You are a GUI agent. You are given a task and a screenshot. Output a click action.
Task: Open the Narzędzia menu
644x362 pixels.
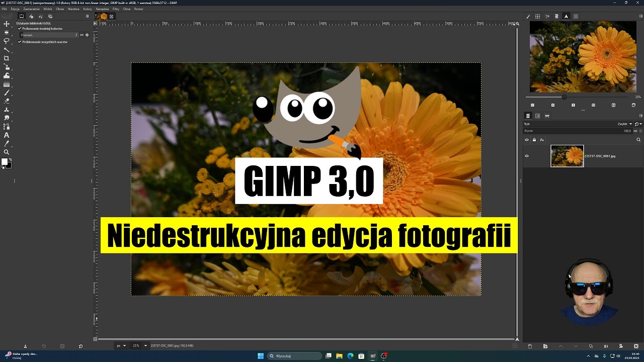[x=102, y=9]
